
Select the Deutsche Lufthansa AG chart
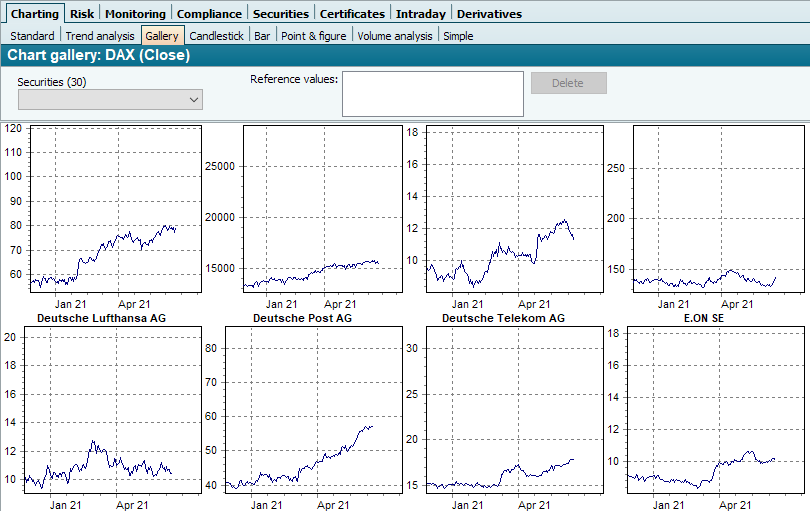click(100, 410)
